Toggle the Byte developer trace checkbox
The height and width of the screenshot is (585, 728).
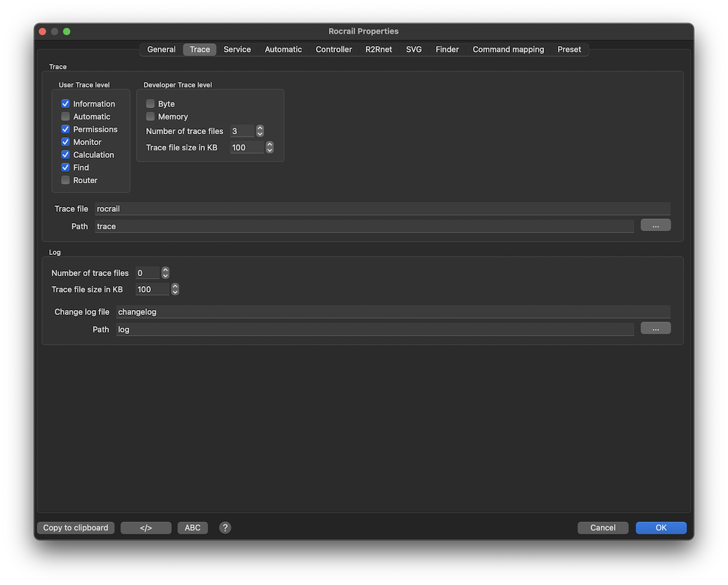coord(150,104)
